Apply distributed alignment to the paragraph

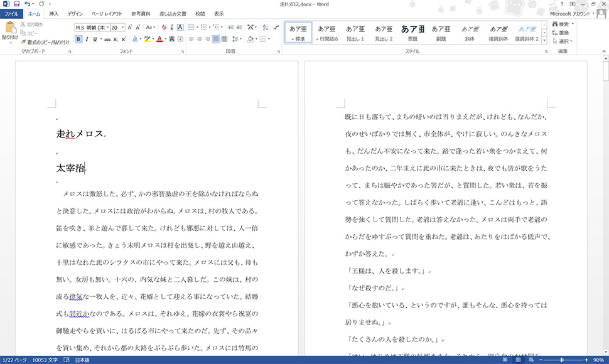click(x=224, y=39)
